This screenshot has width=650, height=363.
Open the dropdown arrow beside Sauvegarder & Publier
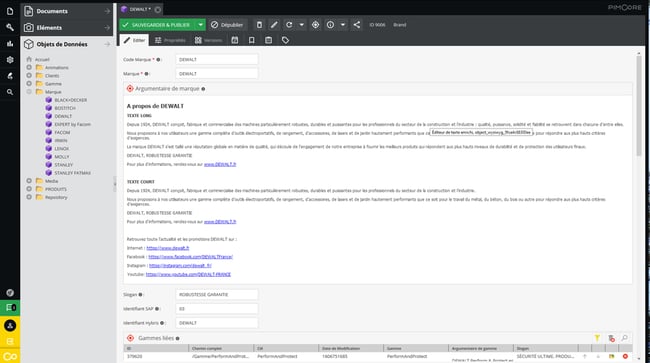click(x=200, y=25)
